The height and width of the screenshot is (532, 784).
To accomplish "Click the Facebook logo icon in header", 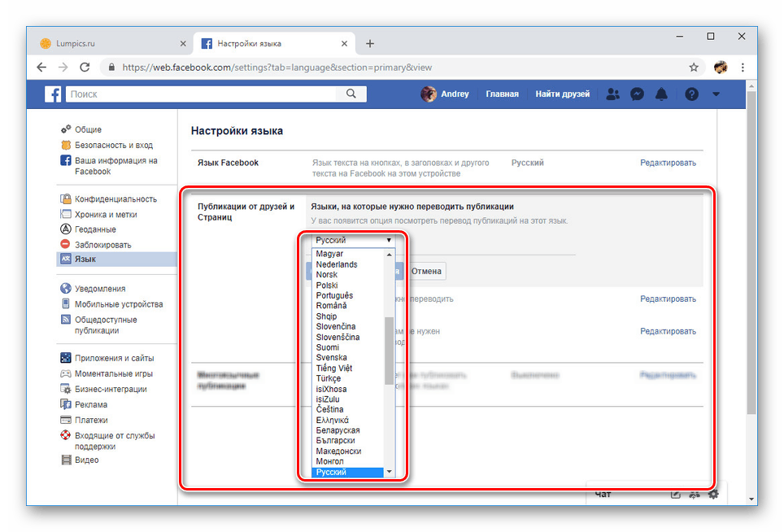I will point(53,94).
